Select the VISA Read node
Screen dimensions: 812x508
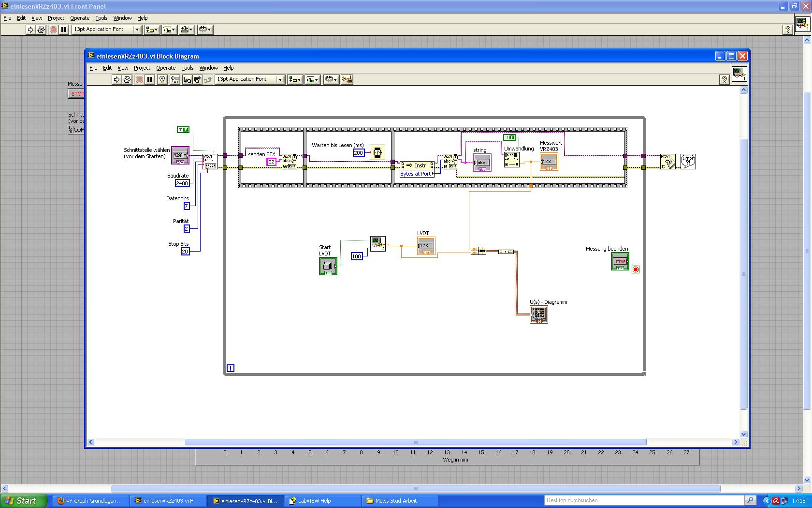pos(450,162)
